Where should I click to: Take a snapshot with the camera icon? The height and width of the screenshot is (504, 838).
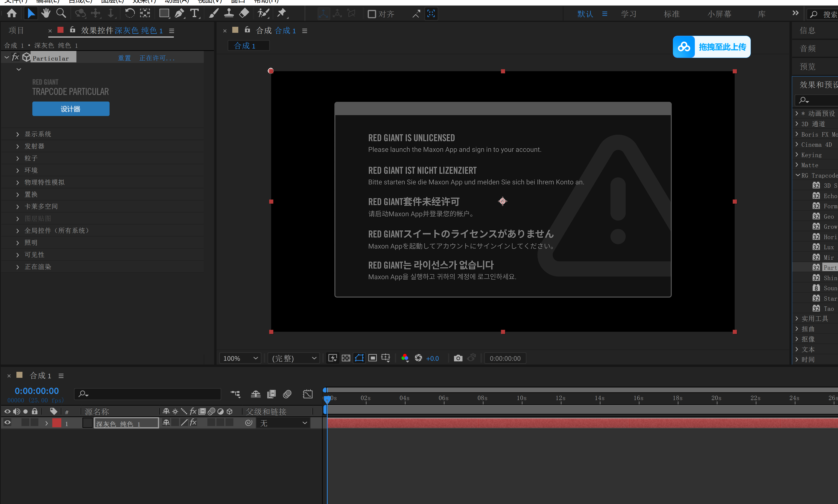point(458,358)
